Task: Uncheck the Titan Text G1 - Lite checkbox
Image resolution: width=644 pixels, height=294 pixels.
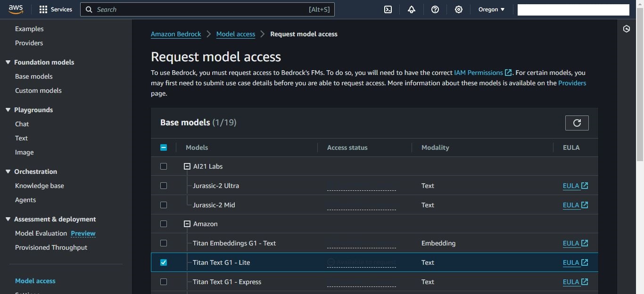Action: 164,262
